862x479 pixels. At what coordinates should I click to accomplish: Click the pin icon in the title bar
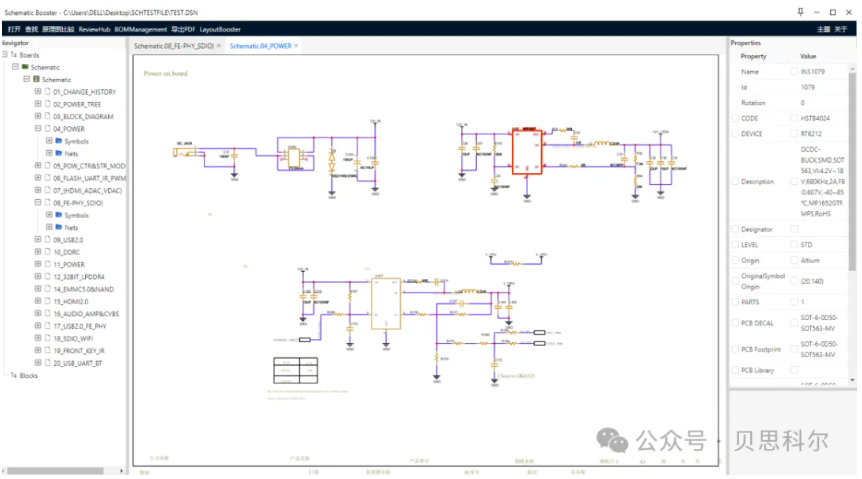(x=800, y=12)
